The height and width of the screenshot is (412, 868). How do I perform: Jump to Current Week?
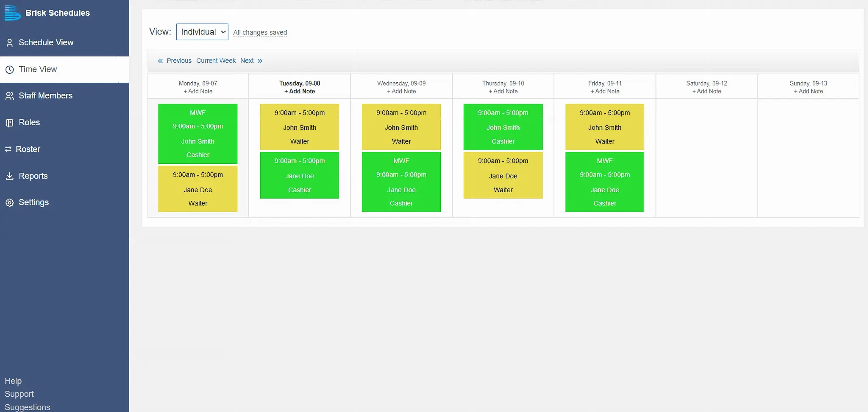click(x=216, y=61)
